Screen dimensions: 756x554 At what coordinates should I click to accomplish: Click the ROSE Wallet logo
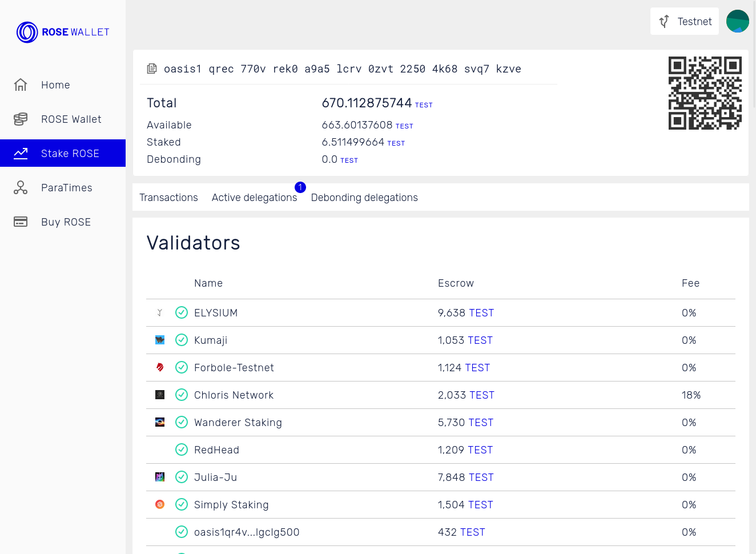pyautogui.click(x=63, y=33)
